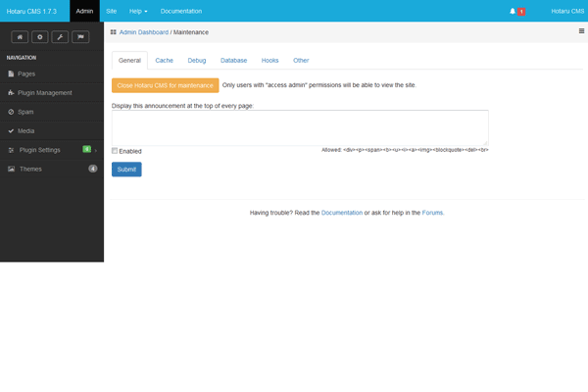Tick the Enabled announcement checkbox
Screen dimensions: 588x392
[115, 151]
